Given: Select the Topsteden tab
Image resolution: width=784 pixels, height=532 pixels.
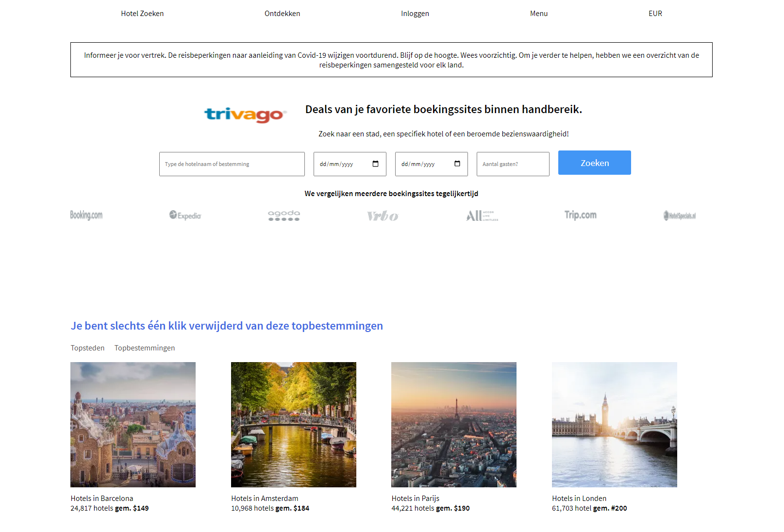Looking at the screenshot, I should (x=87, y=348).
